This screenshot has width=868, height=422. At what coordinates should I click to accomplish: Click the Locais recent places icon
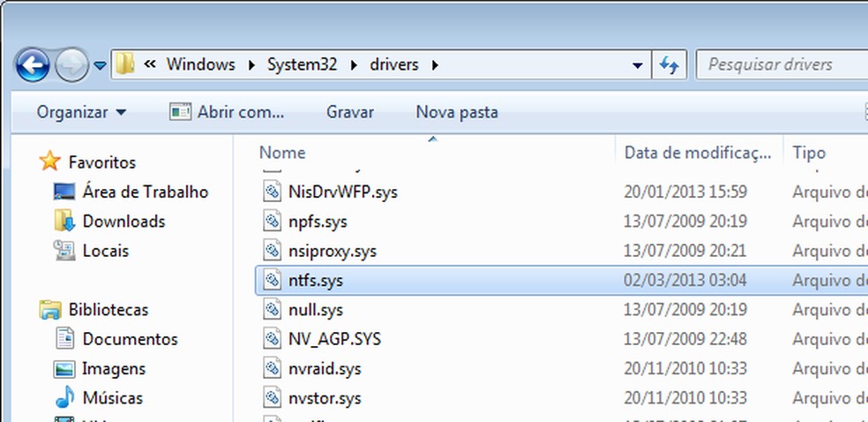click(64, 251)
